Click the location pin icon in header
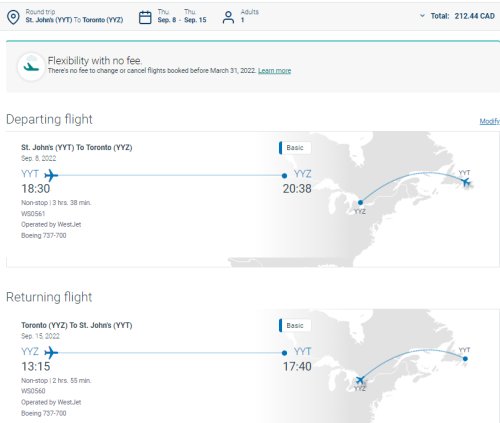The image size is (500, 423). [13, 17]
